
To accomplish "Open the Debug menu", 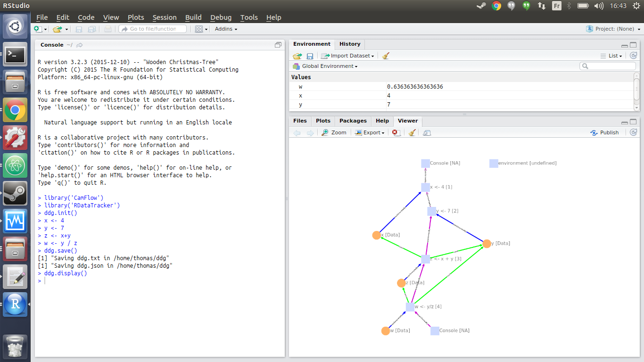I will pos(221,17).
